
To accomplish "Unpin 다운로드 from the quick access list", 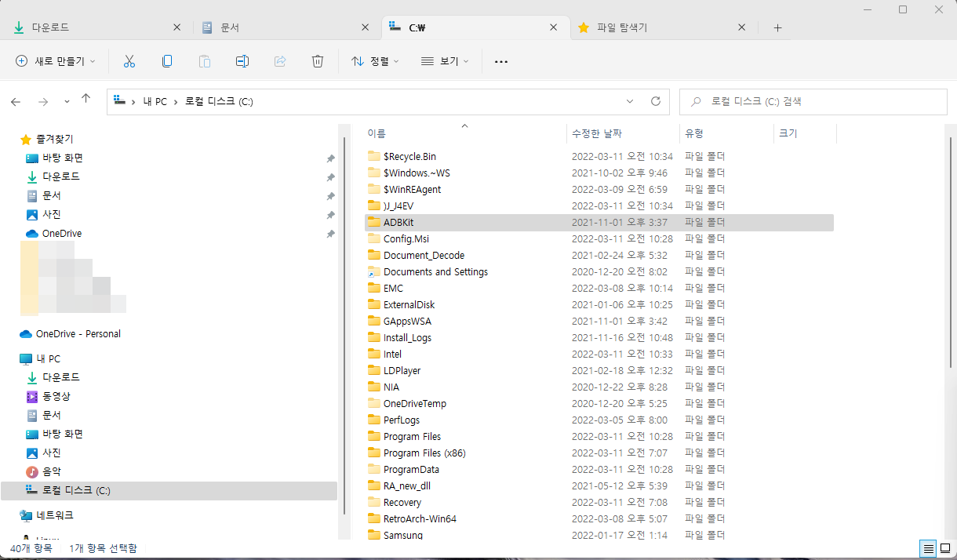I will [330, 176].
